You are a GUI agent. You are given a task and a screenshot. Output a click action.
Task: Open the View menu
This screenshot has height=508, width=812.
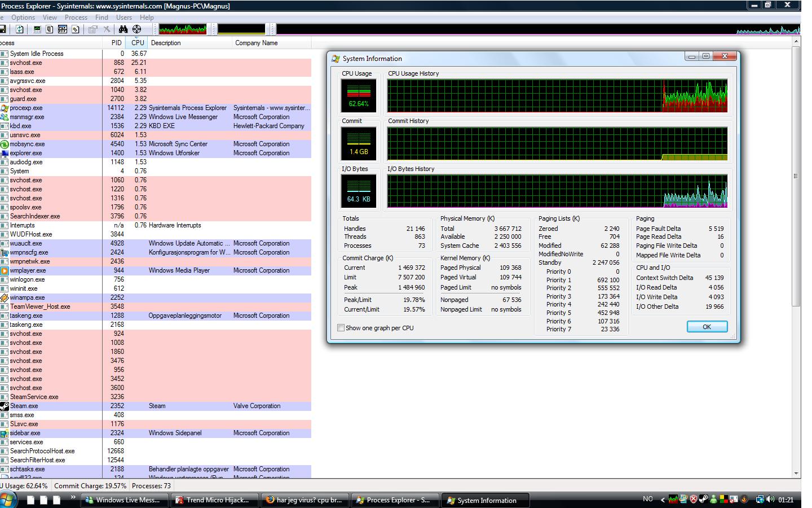click(x=50, y=17)
